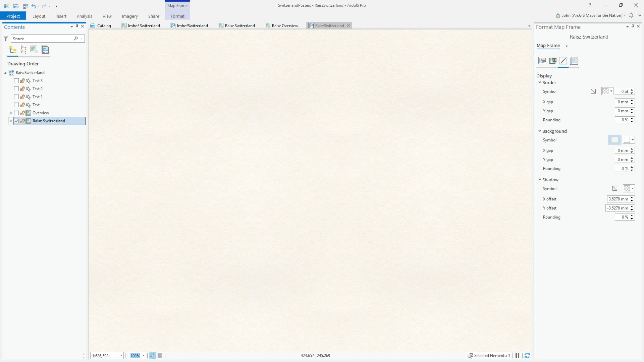Open the Display (pencil) tab icon
The width and height of the screenshot is (644, 362).
pos(563,61)
